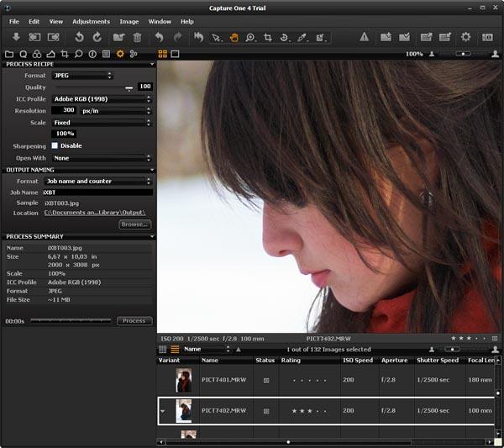This screenshot has height=448, width=504.
Task: Open the Open With None dropdown
Action: (x=102, y=158)
